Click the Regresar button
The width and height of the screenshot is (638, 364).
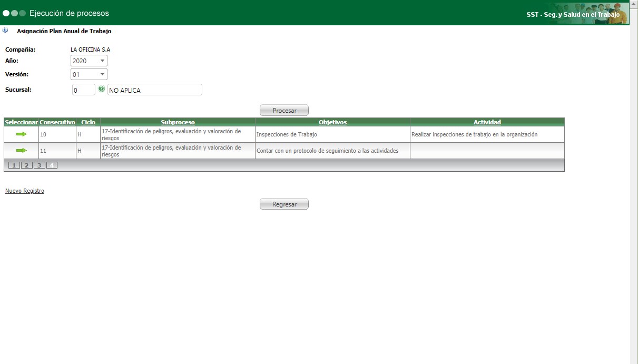[284, 204]
